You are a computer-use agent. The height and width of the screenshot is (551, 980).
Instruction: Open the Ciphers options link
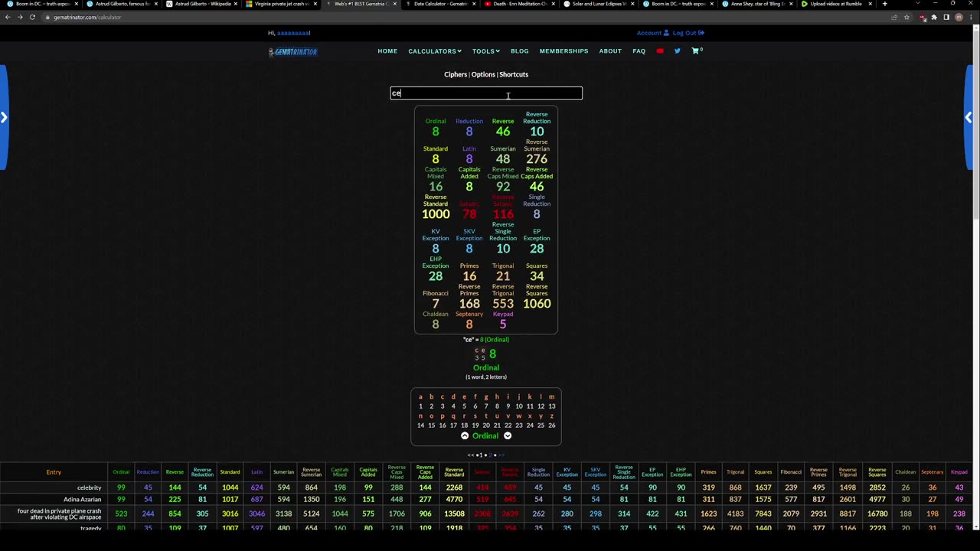(456, 74)
